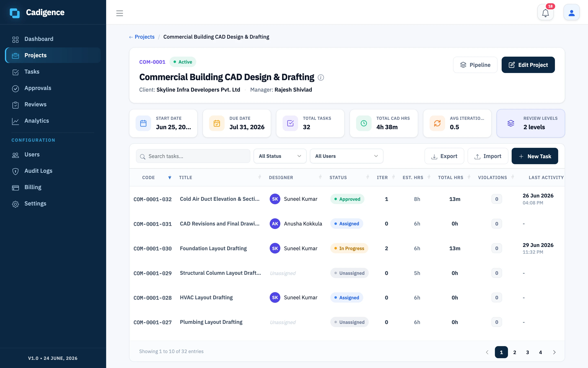Open Users configuration page

53,154
